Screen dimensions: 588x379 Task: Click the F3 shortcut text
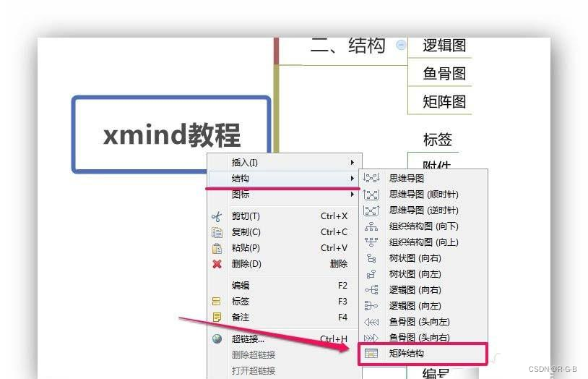point(342,301)
